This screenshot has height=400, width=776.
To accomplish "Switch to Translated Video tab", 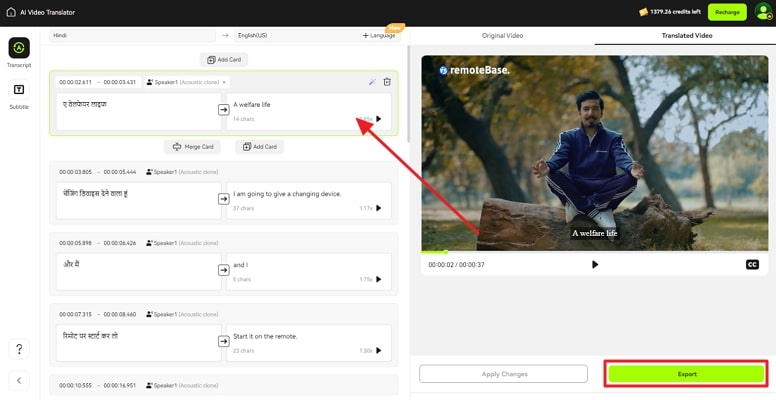I will [686, 36].
